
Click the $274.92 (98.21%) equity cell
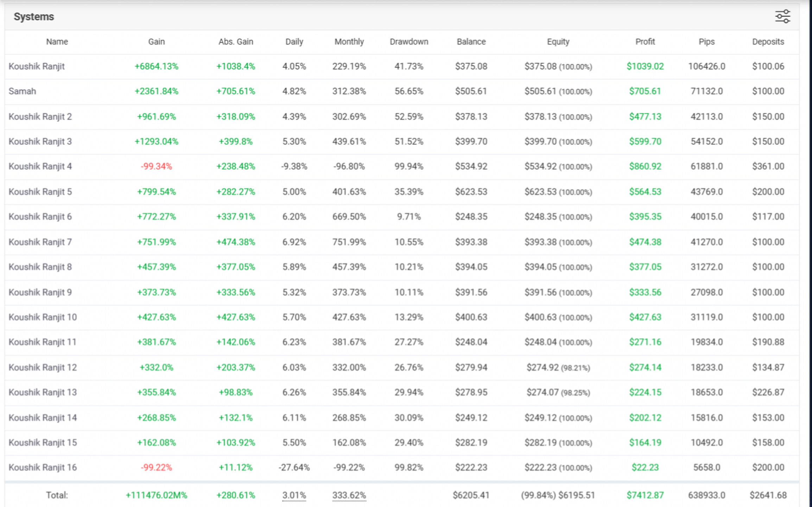coord(558,368)
